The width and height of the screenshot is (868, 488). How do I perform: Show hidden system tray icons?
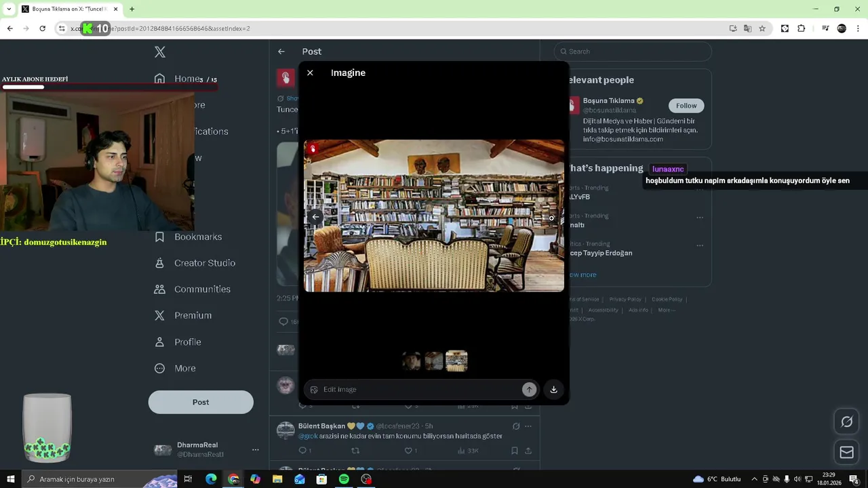click(x=754, y=479)
